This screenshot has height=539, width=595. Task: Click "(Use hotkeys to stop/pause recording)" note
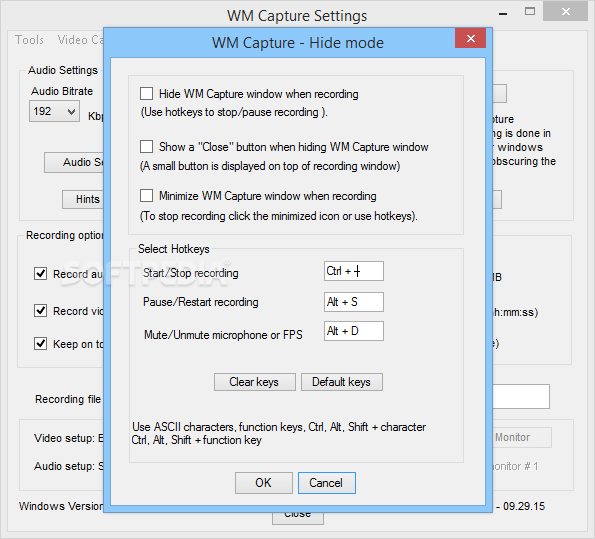(234, 112)
